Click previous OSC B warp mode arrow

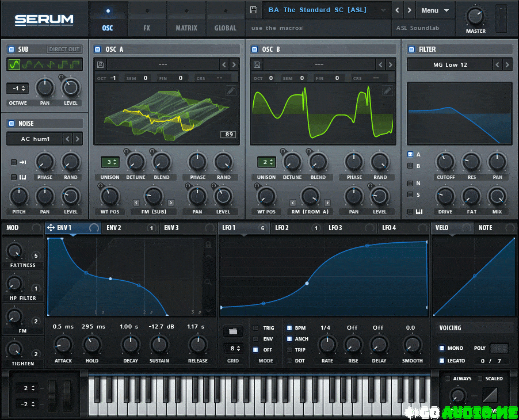click(293, 203)
